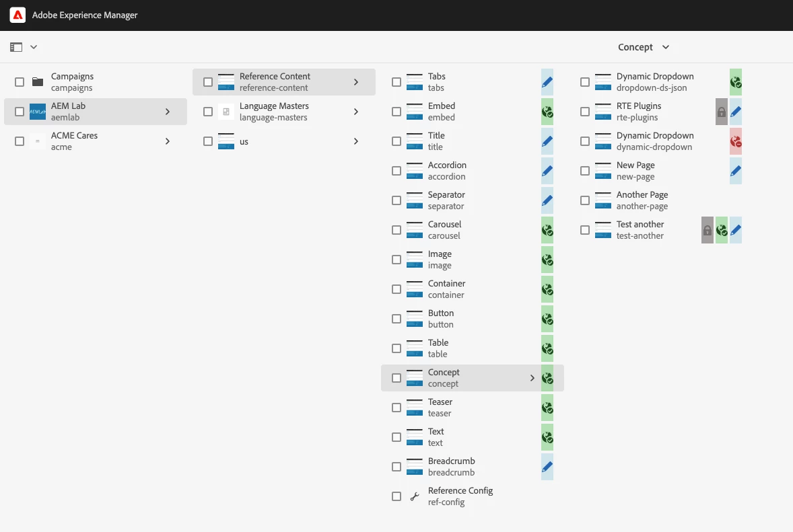
Task: Click the Accordion page edit pencil icon
Action: click(x=547, y=171)
